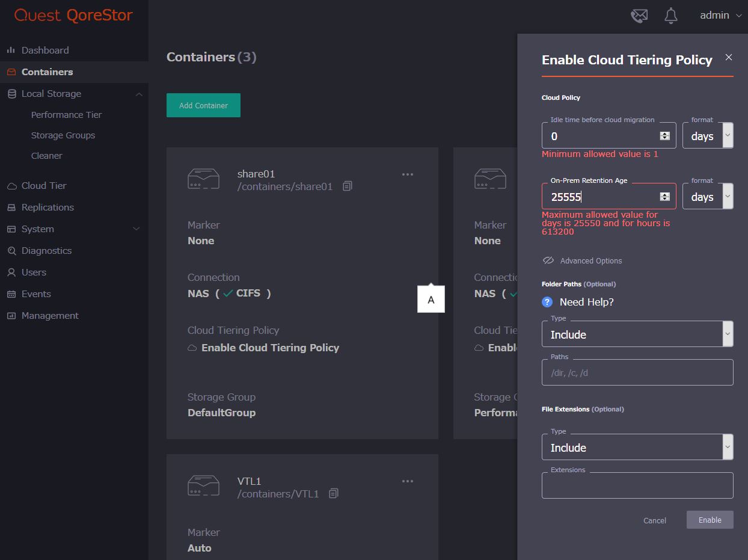Click the Cloud Tier cloud icon
Screen dimensions: 748x560
tap(11, 186)
